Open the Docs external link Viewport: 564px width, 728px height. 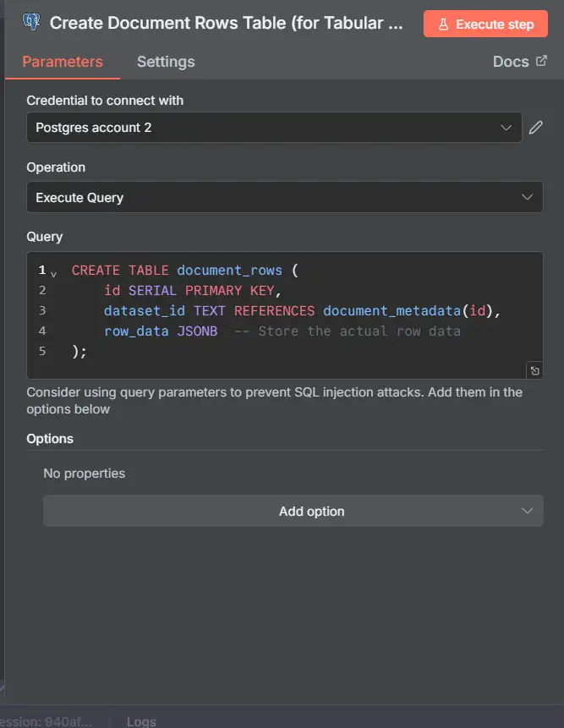coord(519,62)
